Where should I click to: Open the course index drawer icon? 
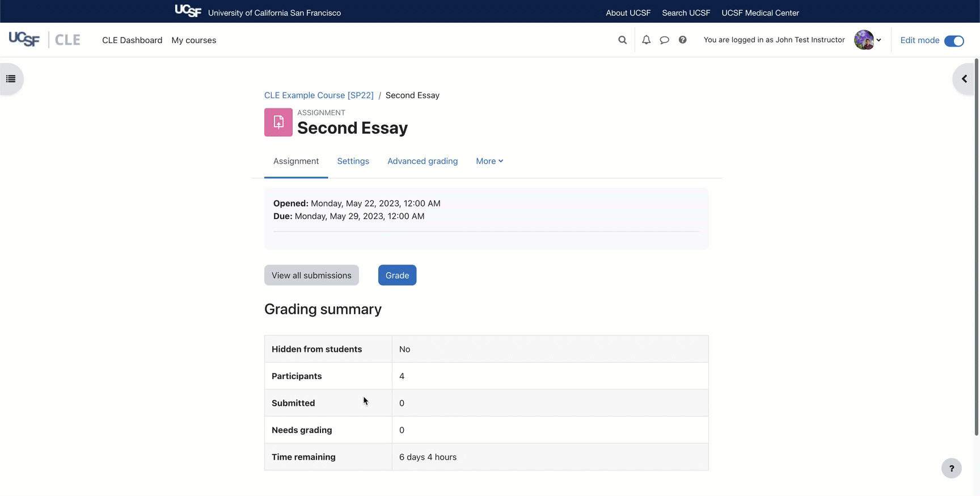click(x=11, y=79)
